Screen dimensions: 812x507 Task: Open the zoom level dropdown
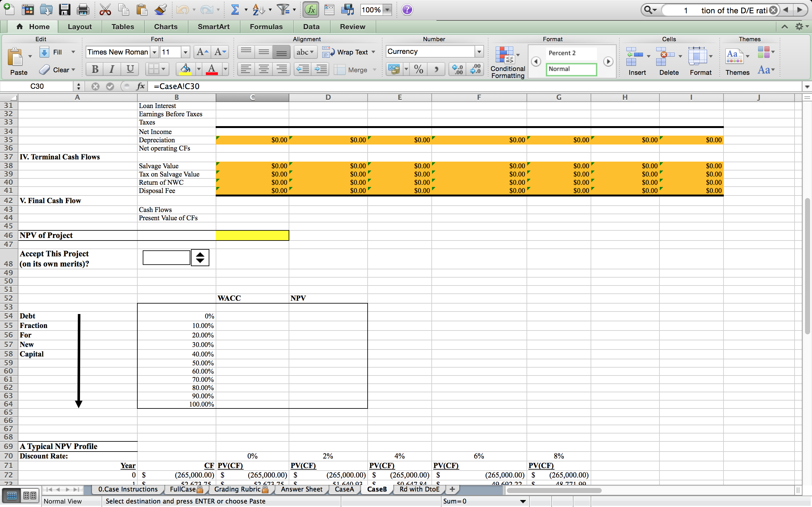click(x=387, y=10)
